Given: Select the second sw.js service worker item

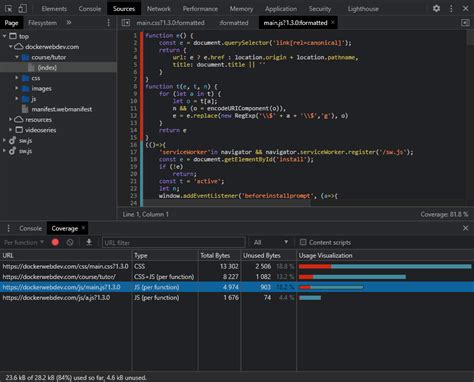Looking at the screenshot, I should [x=25, y=151].
